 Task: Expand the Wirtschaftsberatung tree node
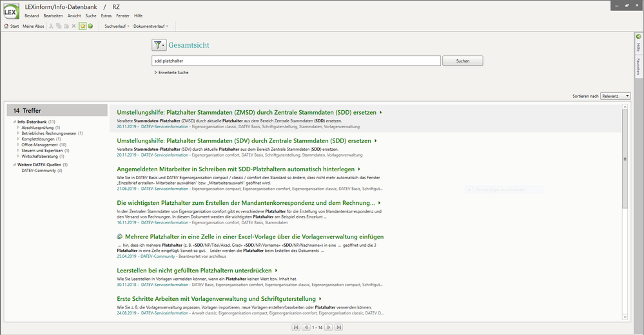tap(19, 157)
